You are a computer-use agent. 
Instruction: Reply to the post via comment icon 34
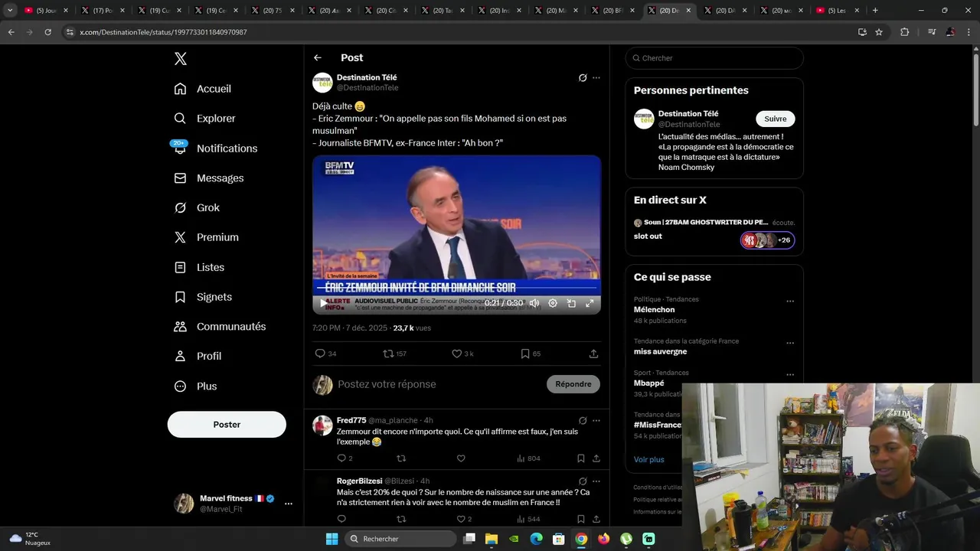point(326,354)
